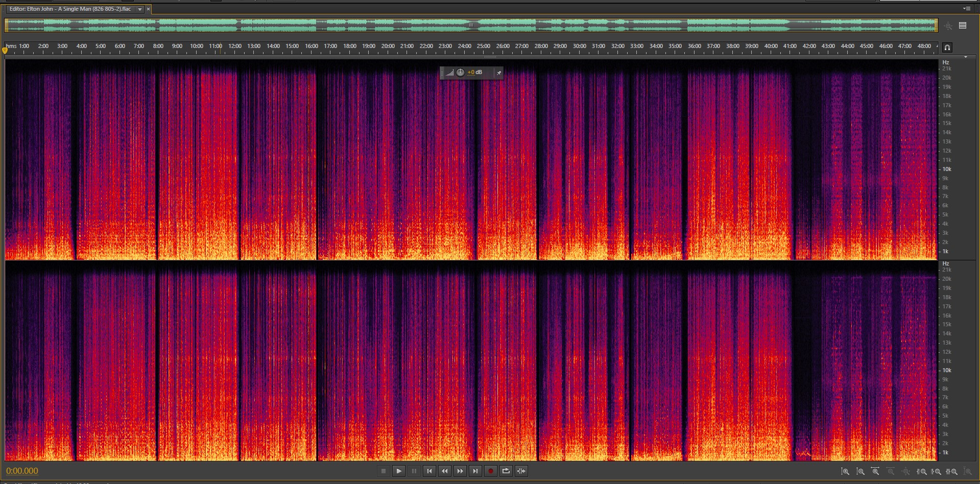Zoom out amplitude on the waveform

point(861,472)
